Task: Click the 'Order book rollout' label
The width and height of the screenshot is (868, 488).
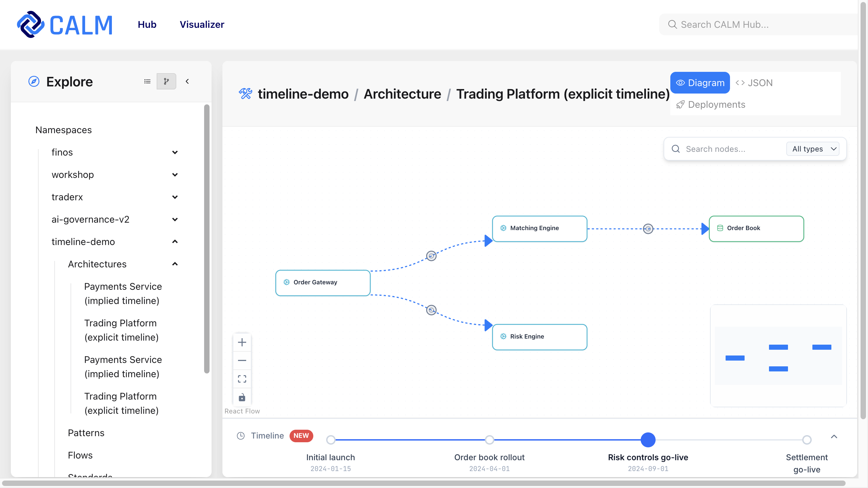Action: (x=489, y=457)
